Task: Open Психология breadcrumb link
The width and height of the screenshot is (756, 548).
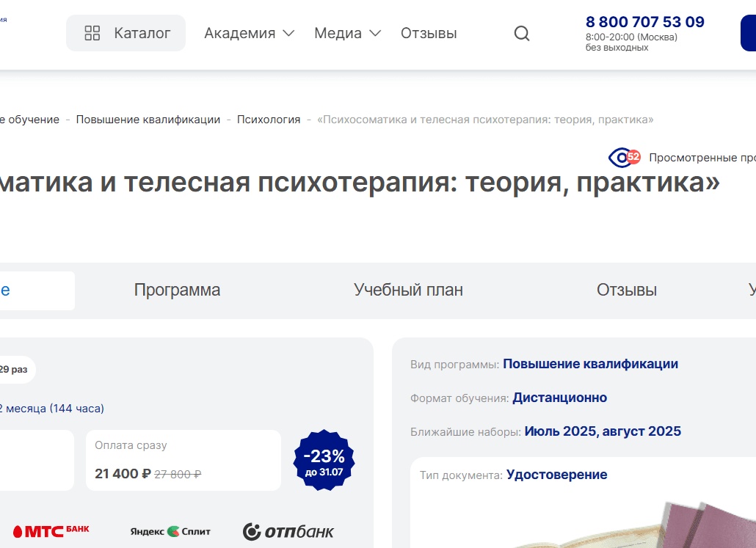Action: (x=269, y=120)
